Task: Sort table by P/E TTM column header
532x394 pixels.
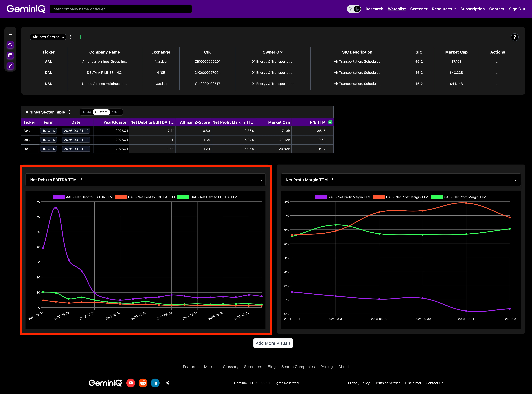Action: (x=309, y=122)
